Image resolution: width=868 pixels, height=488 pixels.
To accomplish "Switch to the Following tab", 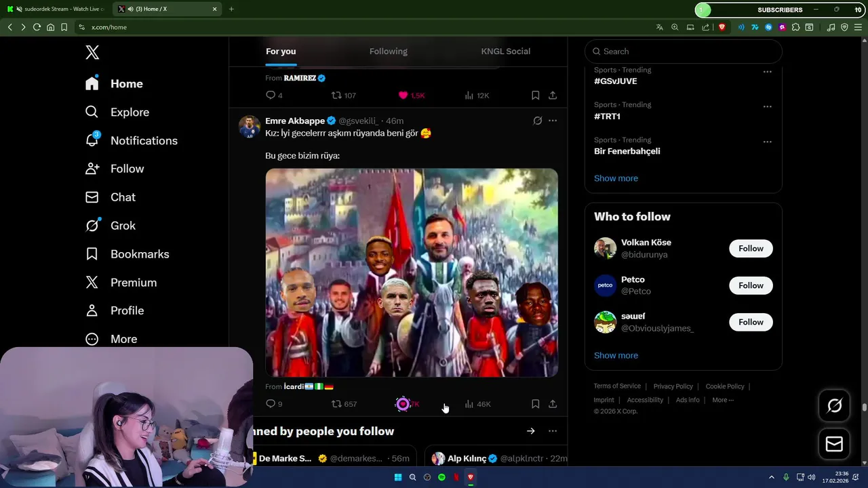I will point(389,52).
